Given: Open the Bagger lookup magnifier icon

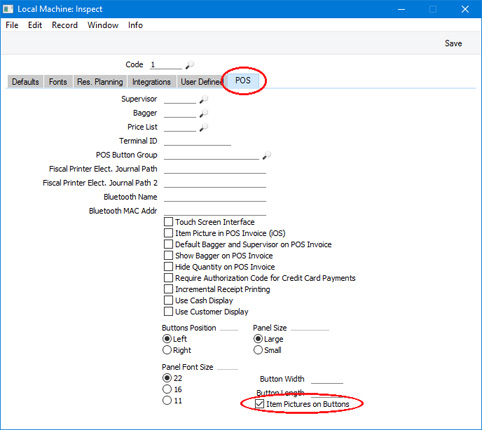Looking at the screenshot, I should click(203, 113).
